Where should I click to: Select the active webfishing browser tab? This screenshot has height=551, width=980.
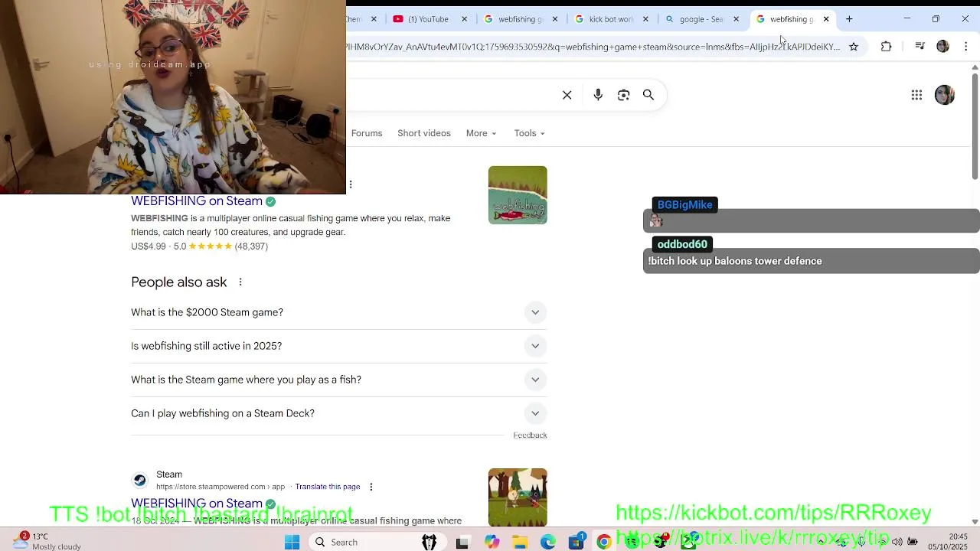[791, 19]
